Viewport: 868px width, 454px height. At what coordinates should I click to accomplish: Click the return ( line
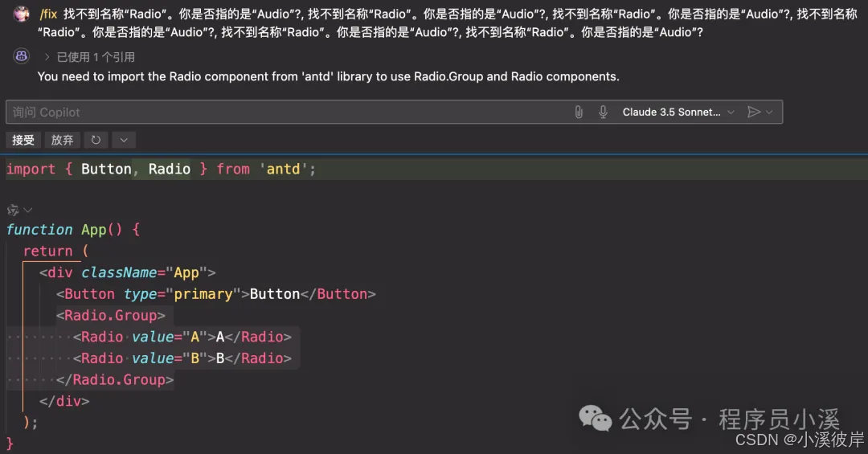point(55,251)
